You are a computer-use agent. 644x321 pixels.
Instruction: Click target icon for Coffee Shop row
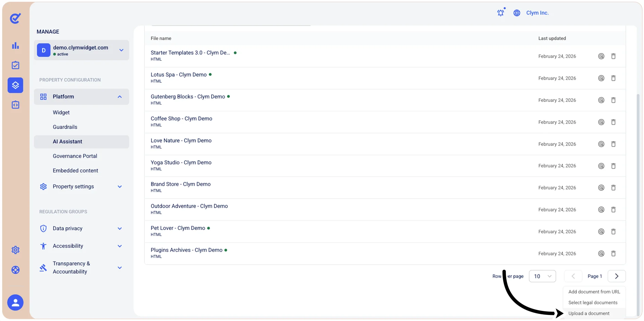point(601,122)
